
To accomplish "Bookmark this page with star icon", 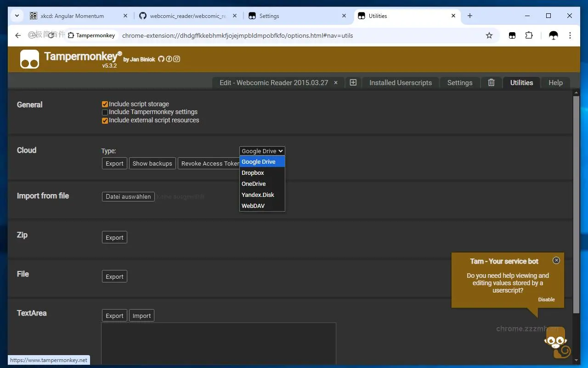I will (489, 35).
